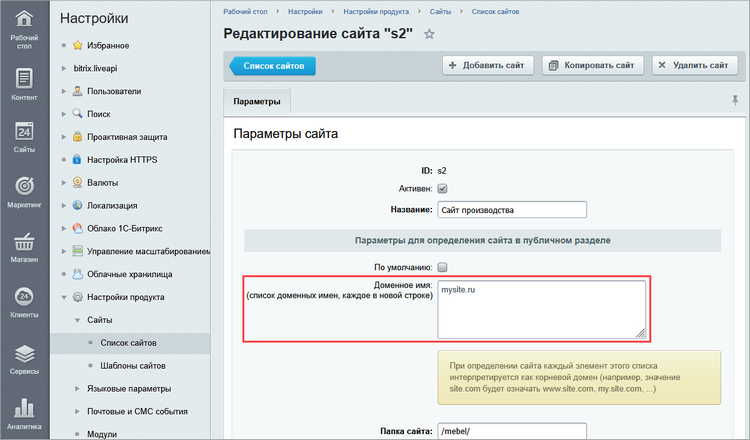Toggle the Активен checkbox
The width and height of the screenshot is (750, 440).
coord(442,189)
